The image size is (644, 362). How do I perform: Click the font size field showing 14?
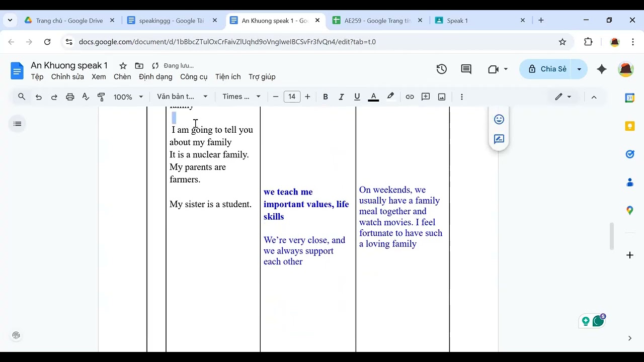click(x=292, y=97)
